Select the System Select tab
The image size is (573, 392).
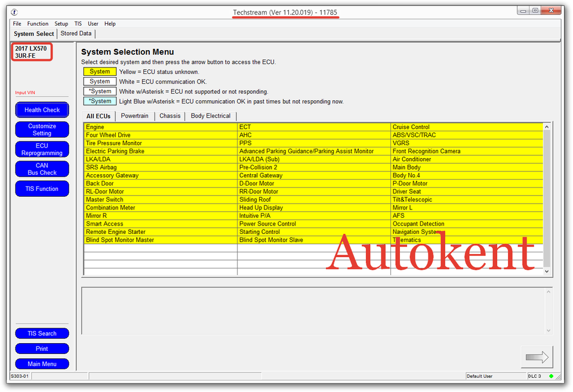click(34, 33)
